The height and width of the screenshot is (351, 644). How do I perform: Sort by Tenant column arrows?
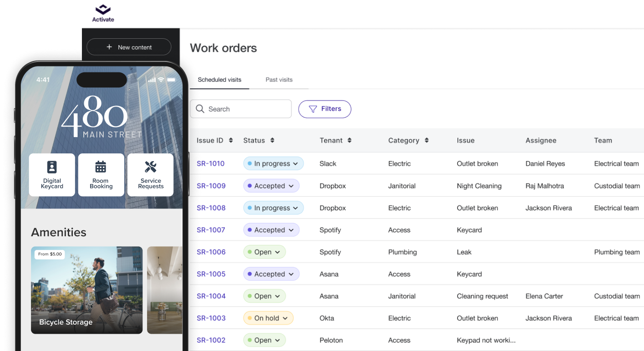tap(350, 140)
